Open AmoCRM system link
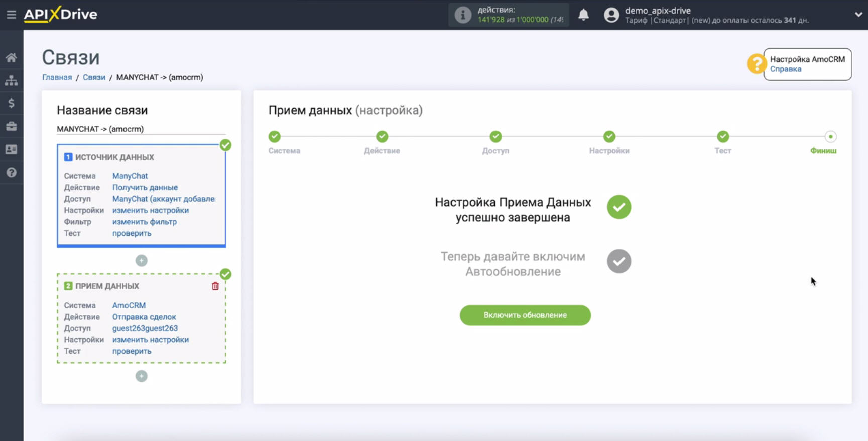This screenshot has width=868, height=441. tap(129, 306)
